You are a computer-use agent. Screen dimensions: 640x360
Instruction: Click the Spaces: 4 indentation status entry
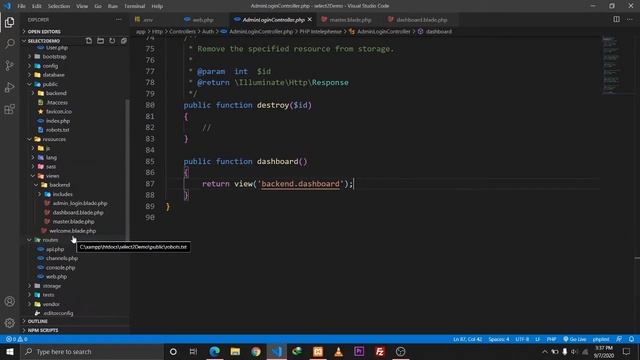[x=499, y=339]
